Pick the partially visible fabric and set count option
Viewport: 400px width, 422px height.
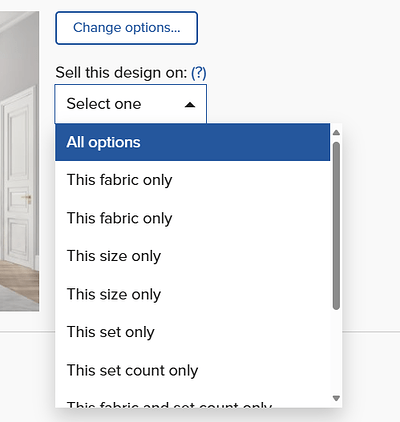(193, 402)
